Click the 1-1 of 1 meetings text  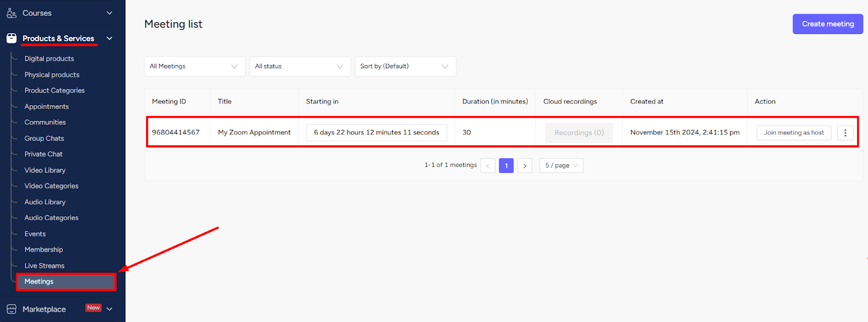click(x=450, y=165)
